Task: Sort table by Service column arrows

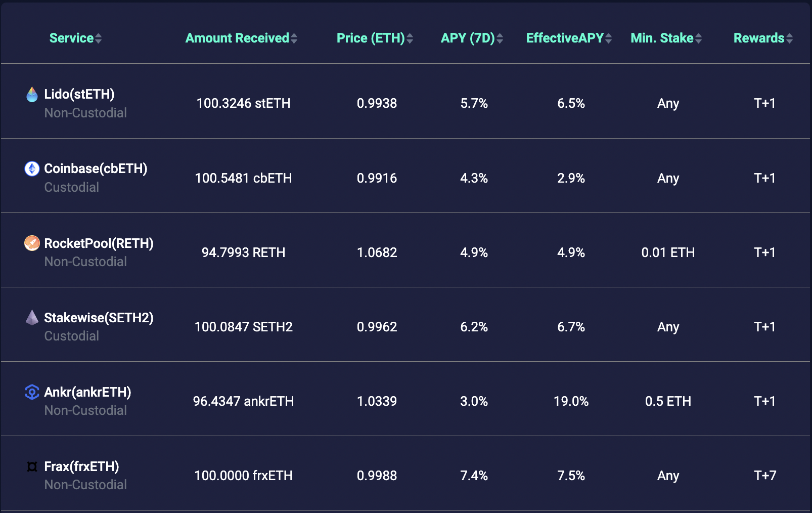Action: (x=99, y=38)
